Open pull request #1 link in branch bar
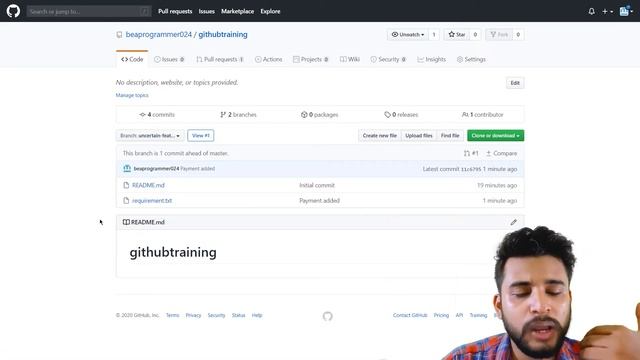The width and height of the screenshot is (640, 360). pyautogui.click(x=471, y=153)
